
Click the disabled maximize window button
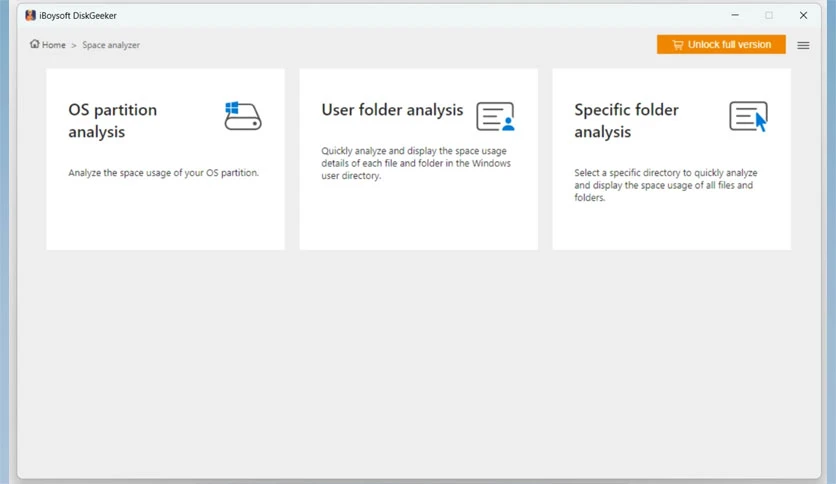(x=769, y=15)
